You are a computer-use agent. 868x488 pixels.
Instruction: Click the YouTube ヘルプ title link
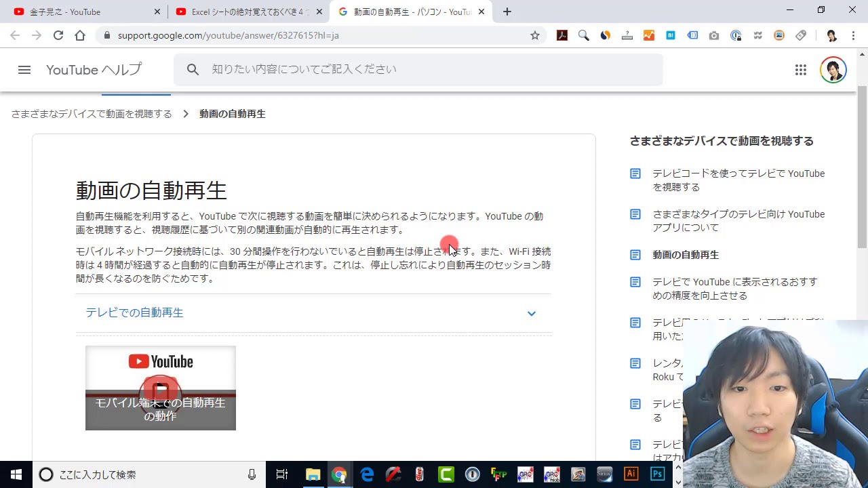94,69
